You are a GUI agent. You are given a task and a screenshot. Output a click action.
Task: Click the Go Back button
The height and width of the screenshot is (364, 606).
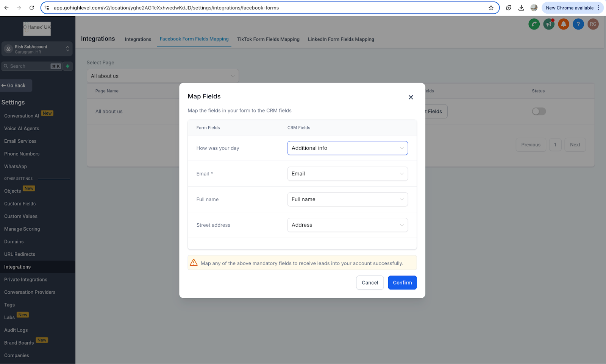(16, 86)
